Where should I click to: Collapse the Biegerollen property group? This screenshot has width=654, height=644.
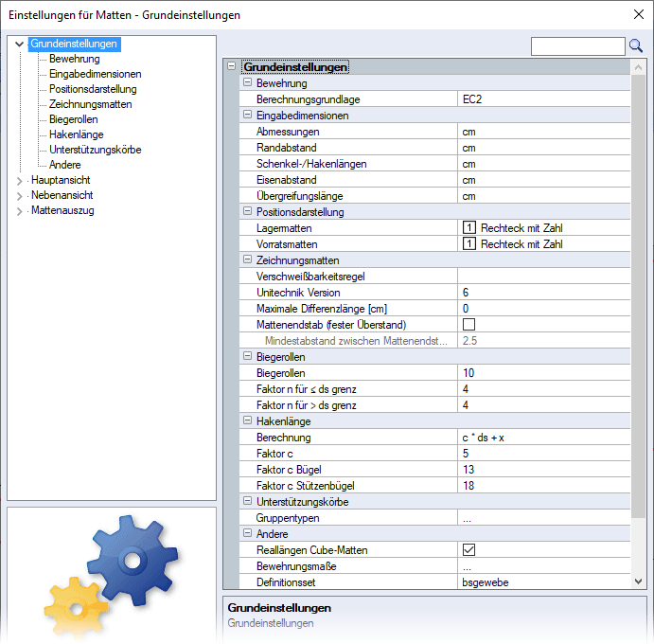pyautogui.click(x=247, y=356)
